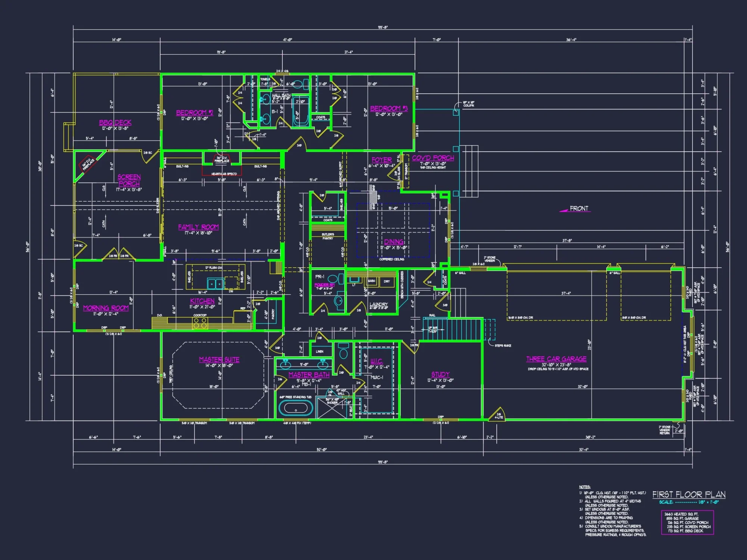Click the master bath shower symbol
This screenshot has width=747, height=560.
(332, 408)
